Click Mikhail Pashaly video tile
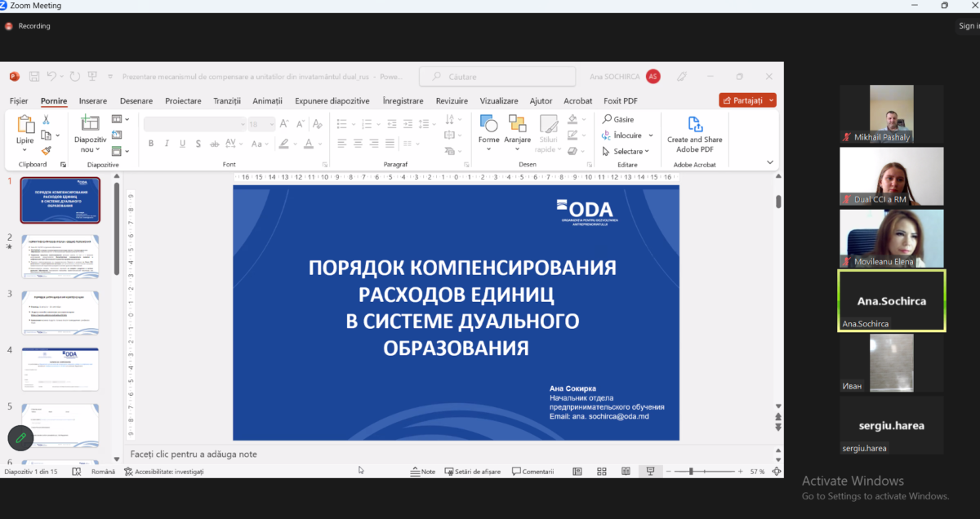Viewport: 980px width, 519px height. pos(891,114)
